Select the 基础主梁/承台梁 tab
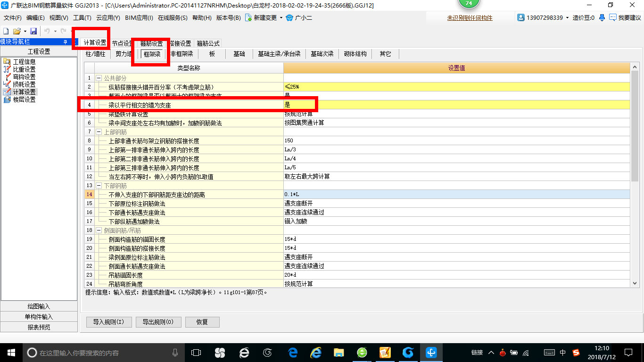The image size is (644, 362). coord(279,54)
